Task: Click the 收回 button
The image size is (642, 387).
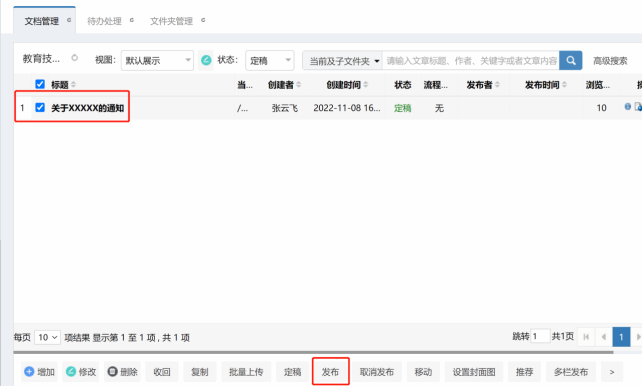Action: point(162,372)
